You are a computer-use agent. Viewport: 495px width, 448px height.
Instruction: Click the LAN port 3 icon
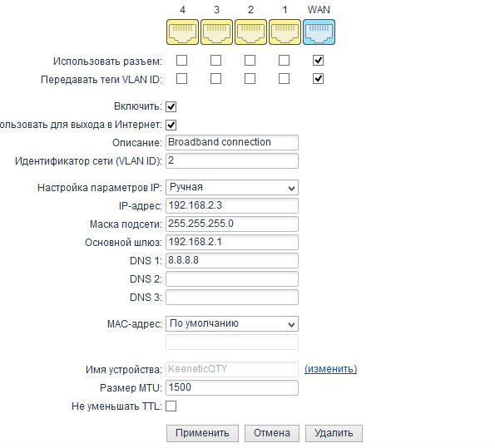pyautogui.click(x=216, y=32)
